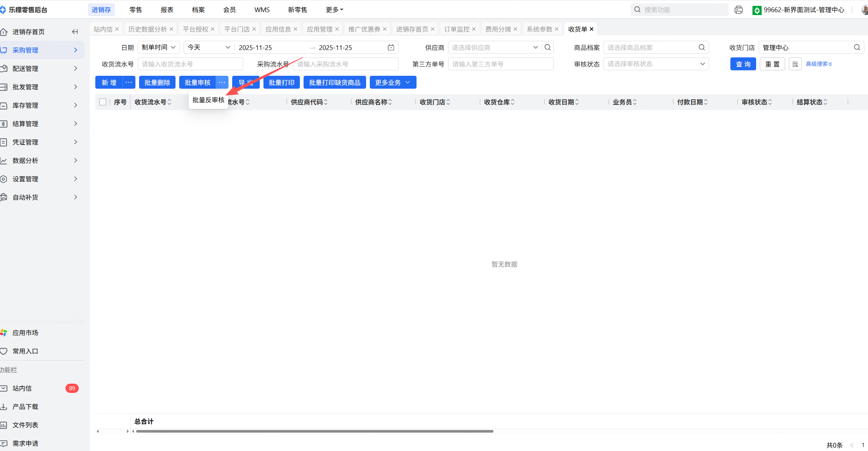This screenshot has width=868, height=451.
Task: Click the 查询 button
Action: pos(743,64)
